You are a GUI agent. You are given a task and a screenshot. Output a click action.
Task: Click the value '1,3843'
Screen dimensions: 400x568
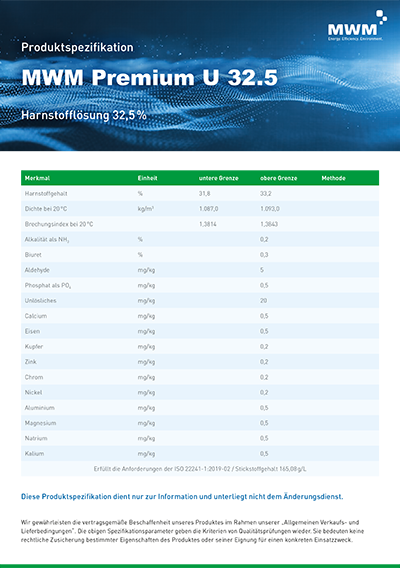(x=269, y=224)
